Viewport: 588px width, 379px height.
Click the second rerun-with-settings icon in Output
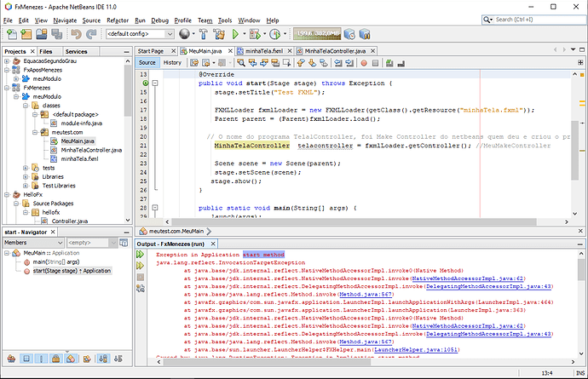(x=141, y=266)
